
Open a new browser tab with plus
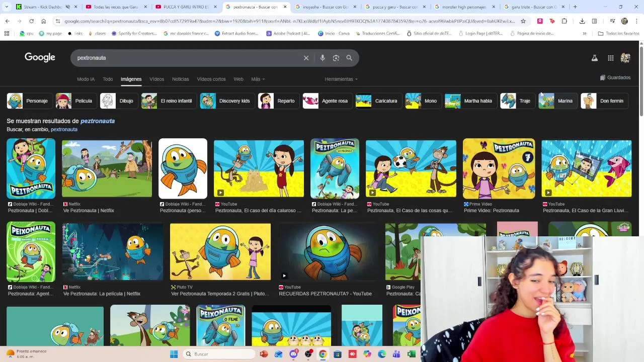point(575,7)
